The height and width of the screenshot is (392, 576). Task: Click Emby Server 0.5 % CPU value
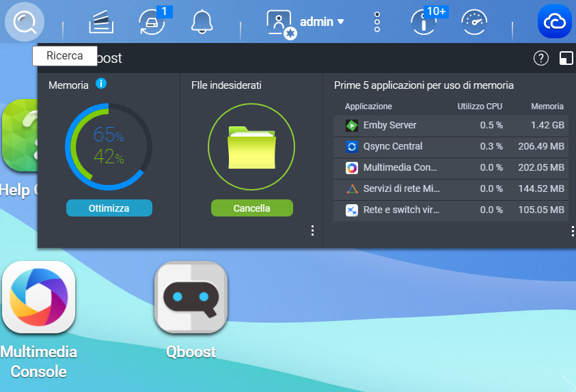click(491, 125)
